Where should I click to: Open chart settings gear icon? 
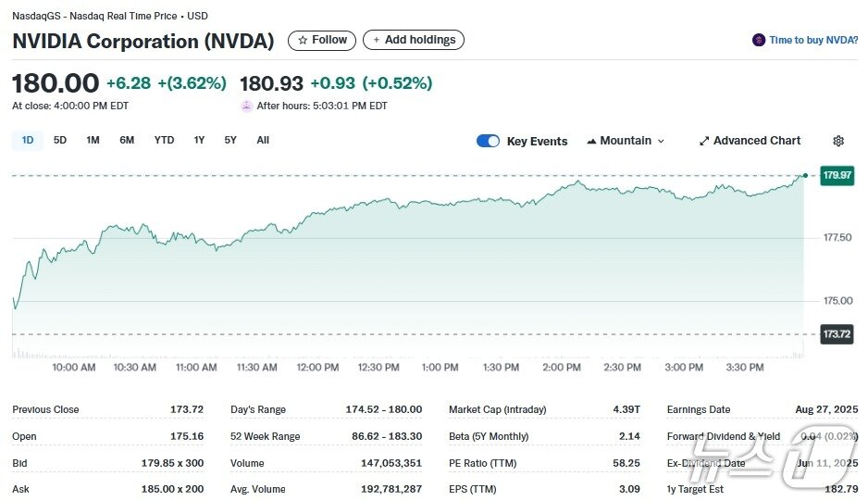click(838, 141)
